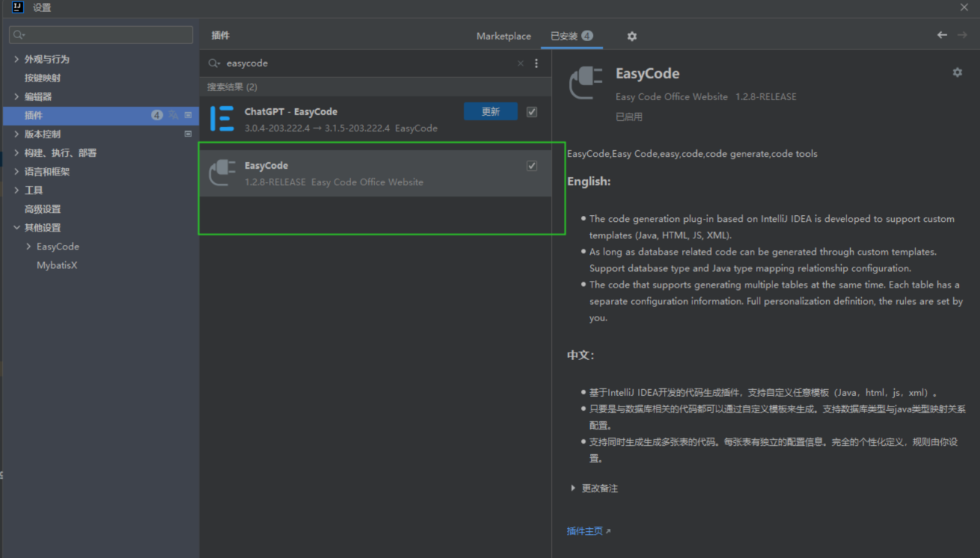Image resolution: width=980 pixels, height=558 pixels.
Task: Expand the EasyCode subtree node
Action: pos(28,247)
